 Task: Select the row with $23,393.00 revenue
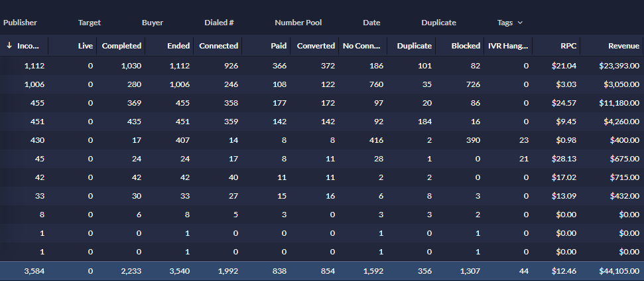tap(322, 66)
